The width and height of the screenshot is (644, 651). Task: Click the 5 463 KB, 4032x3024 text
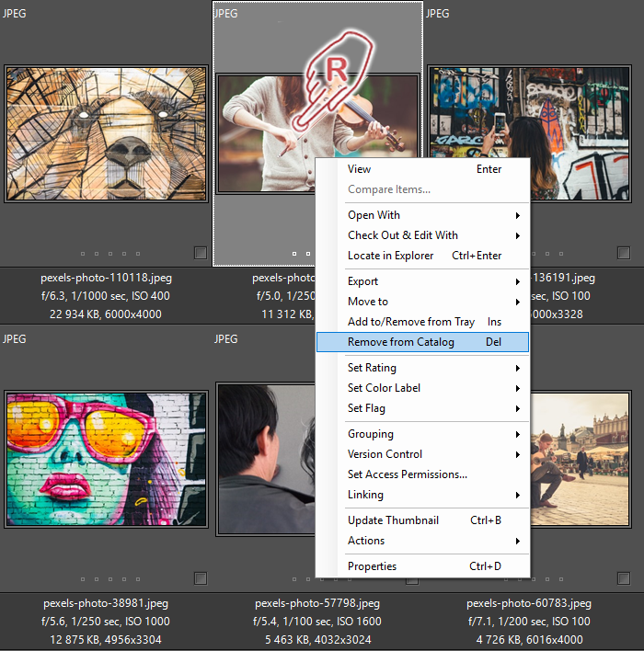tap(318, 640)
